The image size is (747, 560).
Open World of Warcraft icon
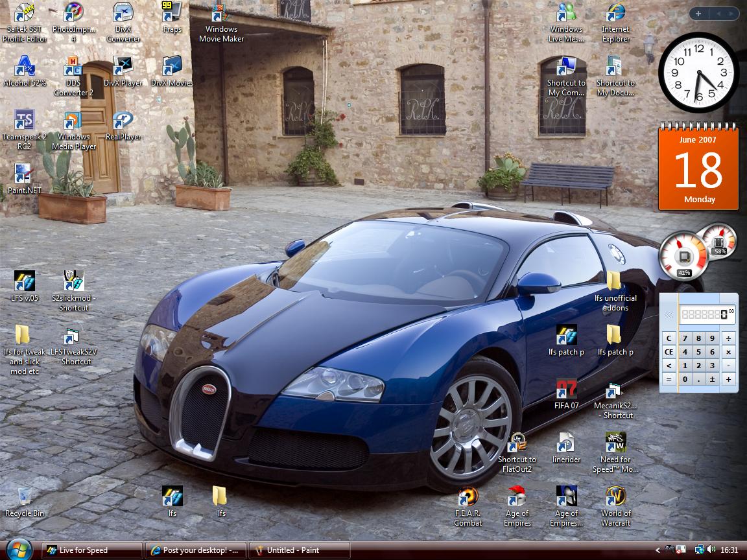coord(615,507)
